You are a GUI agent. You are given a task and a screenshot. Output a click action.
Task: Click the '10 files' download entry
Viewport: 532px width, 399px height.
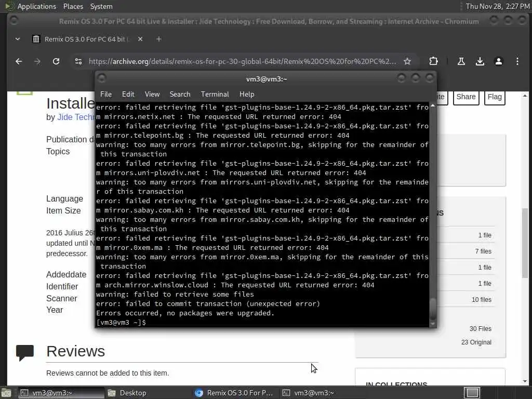[481, 300]
